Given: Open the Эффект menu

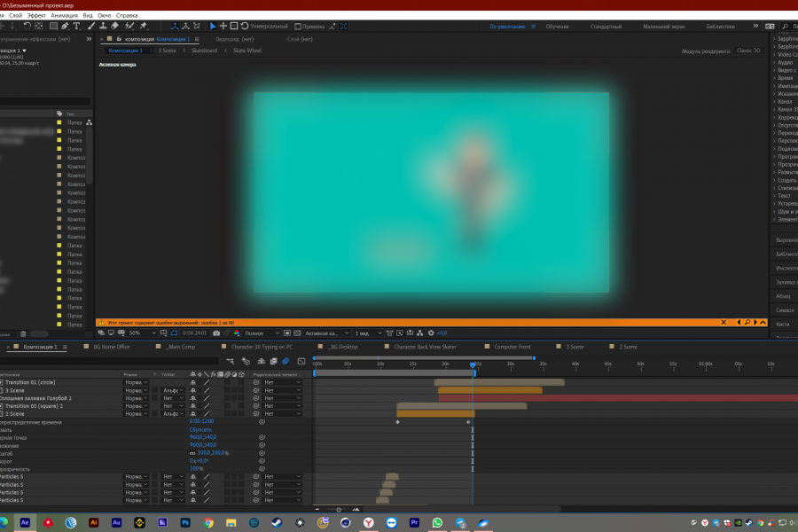Looking at the screenshot, I should click(36, 15).
